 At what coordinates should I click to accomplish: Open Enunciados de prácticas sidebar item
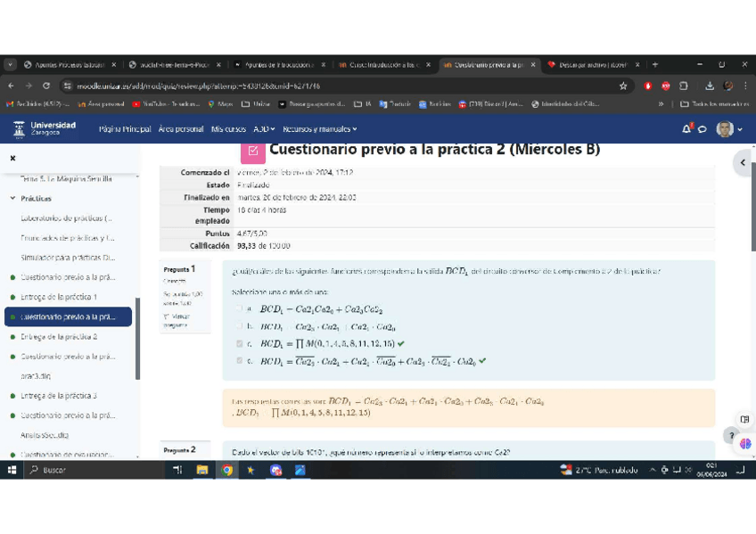point(68,238)
